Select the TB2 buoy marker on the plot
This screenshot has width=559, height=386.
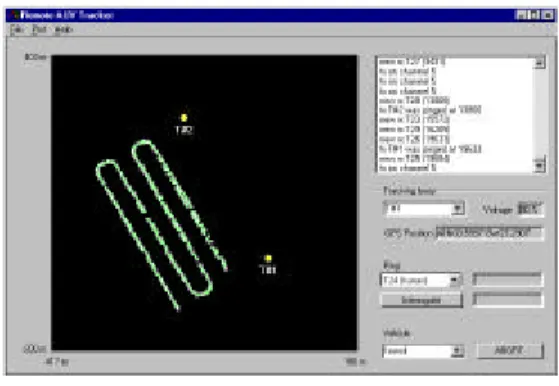[184, 118]
